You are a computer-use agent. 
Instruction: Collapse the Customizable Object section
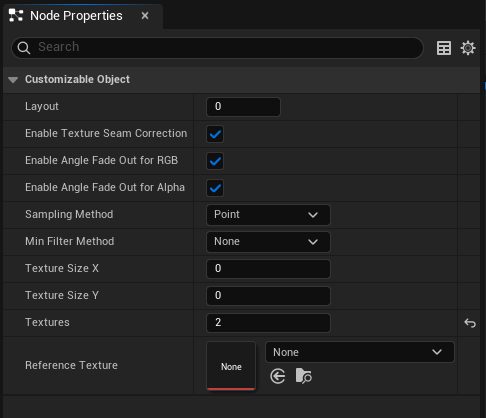(x=13, y=80)
